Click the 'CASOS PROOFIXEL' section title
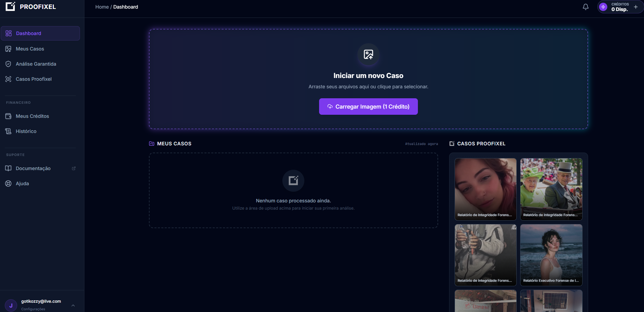644x312 pixels. tap(481, 144)
